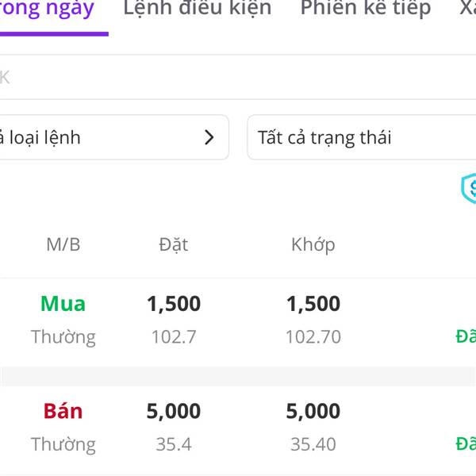The width and height of the screenshot is (476, 476).
Task: Open the Bán order row
Action: 238,428
